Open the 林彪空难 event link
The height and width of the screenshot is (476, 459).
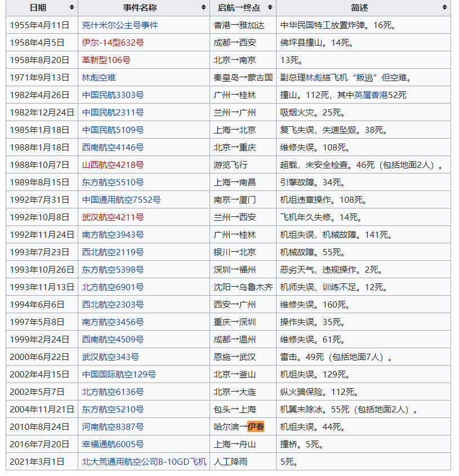tap(99, 78)
